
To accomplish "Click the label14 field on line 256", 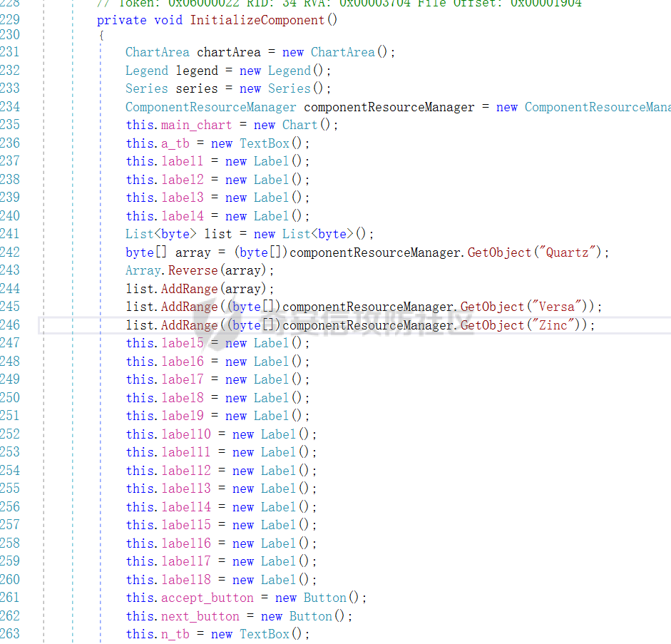I will point(185,507).
